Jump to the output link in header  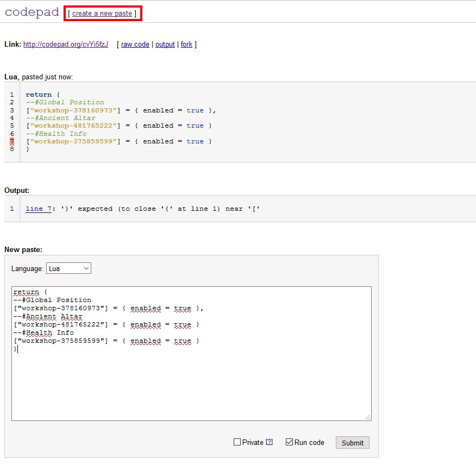click(165, 45)
